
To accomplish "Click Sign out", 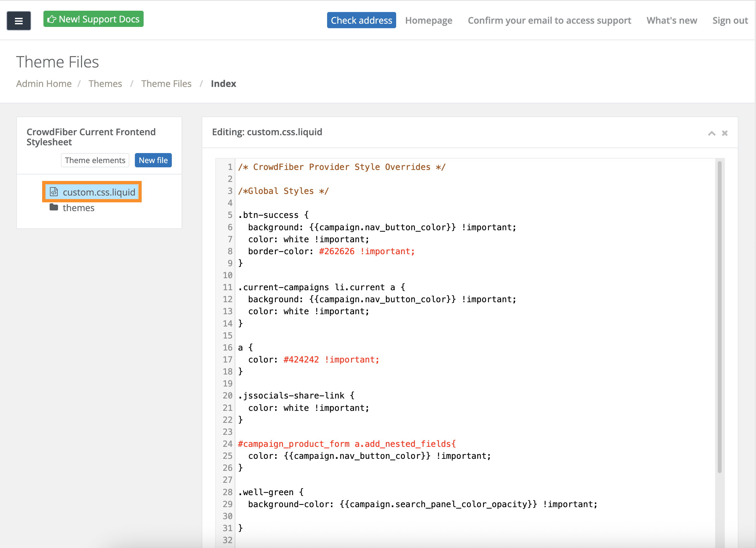I will coord(730,21).
